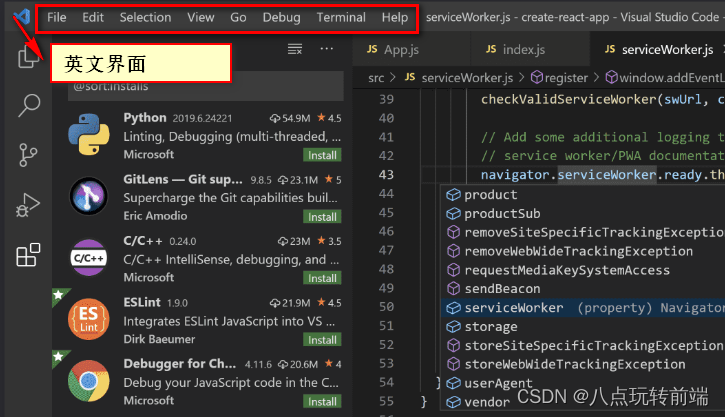Select removeSiteSpecificTrackingException suggestion
This screenshot has width=725, height=417.
coord(583,232)
